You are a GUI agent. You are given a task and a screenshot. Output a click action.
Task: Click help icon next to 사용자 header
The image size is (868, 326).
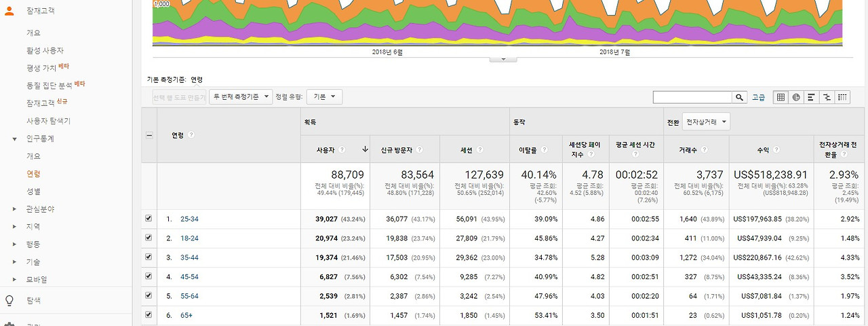coord(342,149)
